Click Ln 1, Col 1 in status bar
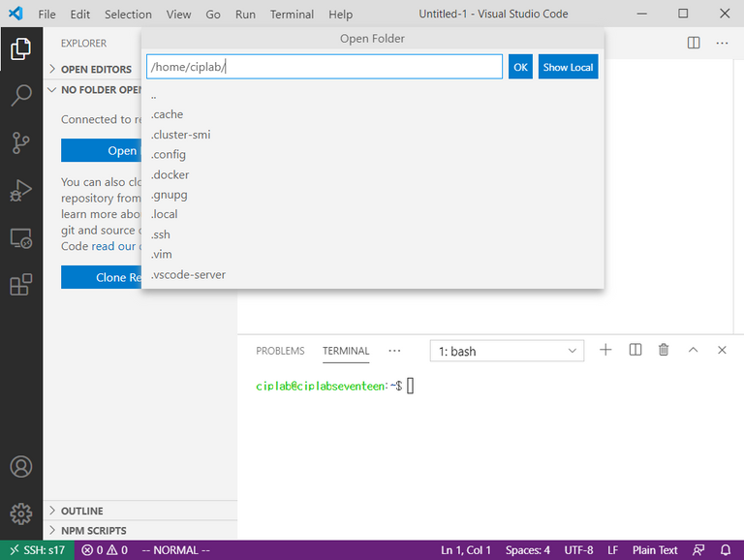This screenshot has width=744, height=560. click(465, 550)
